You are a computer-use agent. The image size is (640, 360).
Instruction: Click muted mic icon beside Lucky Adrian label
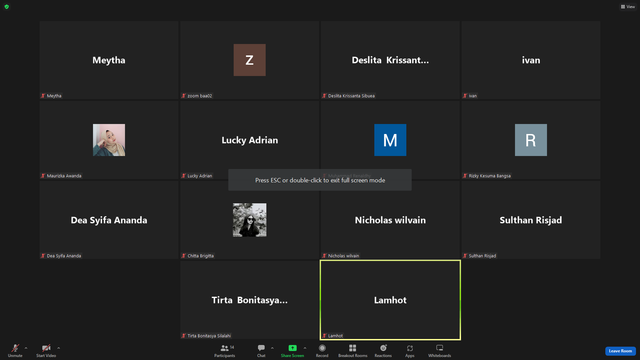click(184, 176)
